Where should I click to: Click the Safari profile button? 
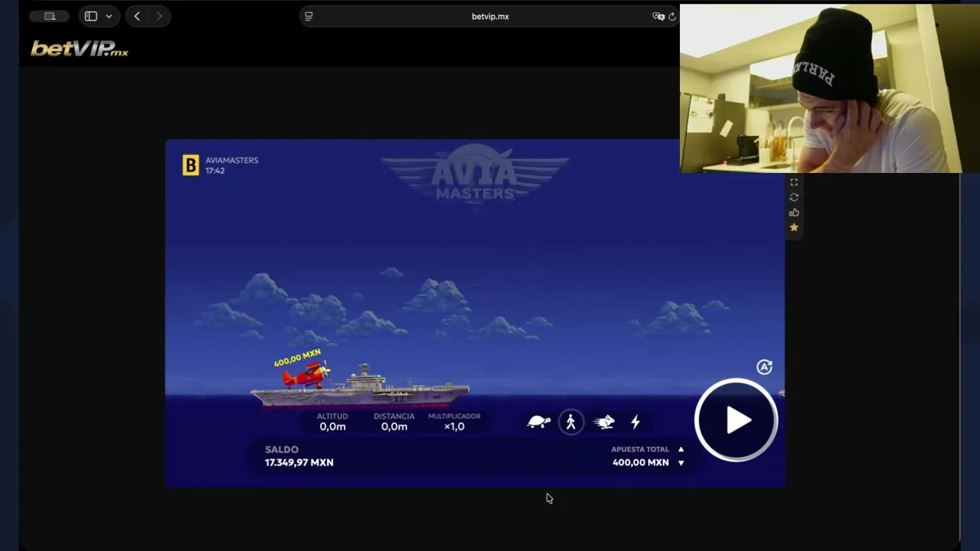[50, 16]
